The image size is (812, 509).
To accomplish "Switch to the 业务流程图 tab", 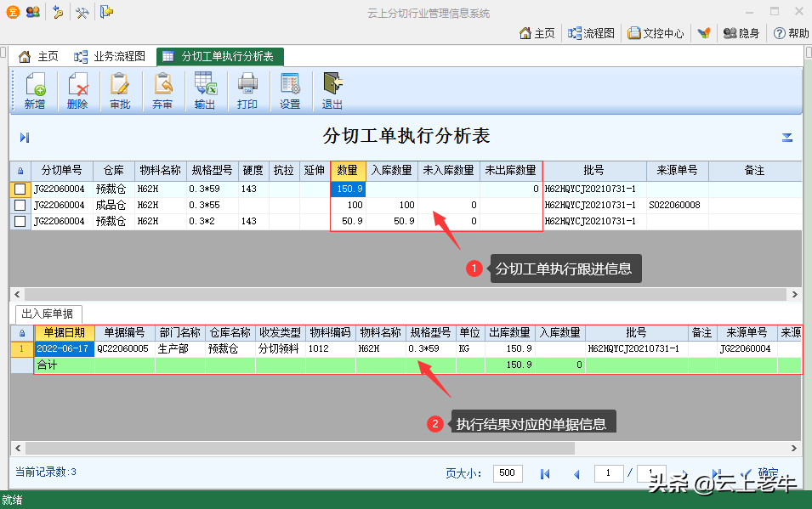I will [110, 57].
